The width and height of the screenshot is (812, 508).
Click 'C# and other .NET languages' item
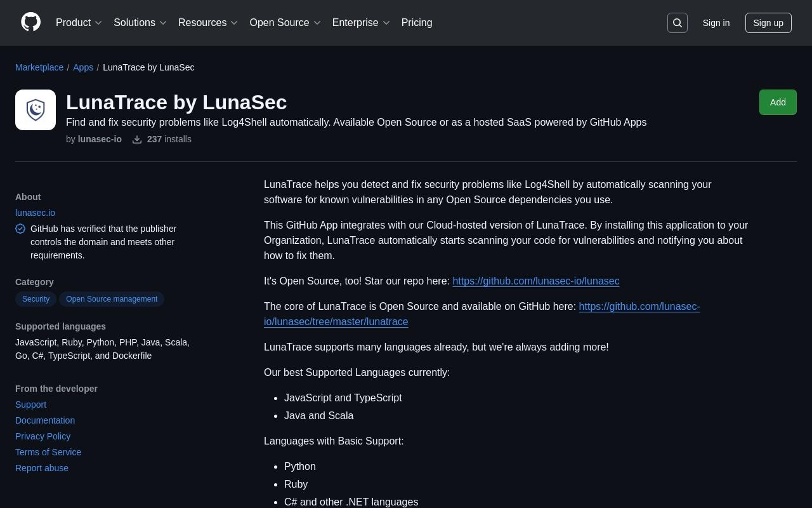(x=351, y=502)
